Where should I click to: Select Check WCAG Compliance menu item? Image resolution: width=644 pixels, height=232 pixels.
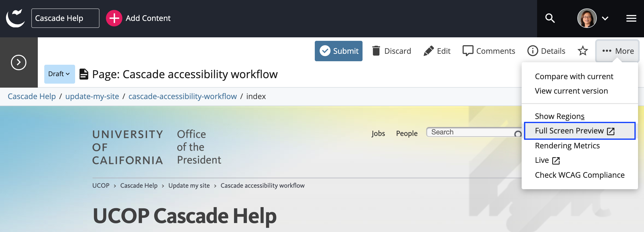click(580, 175)
